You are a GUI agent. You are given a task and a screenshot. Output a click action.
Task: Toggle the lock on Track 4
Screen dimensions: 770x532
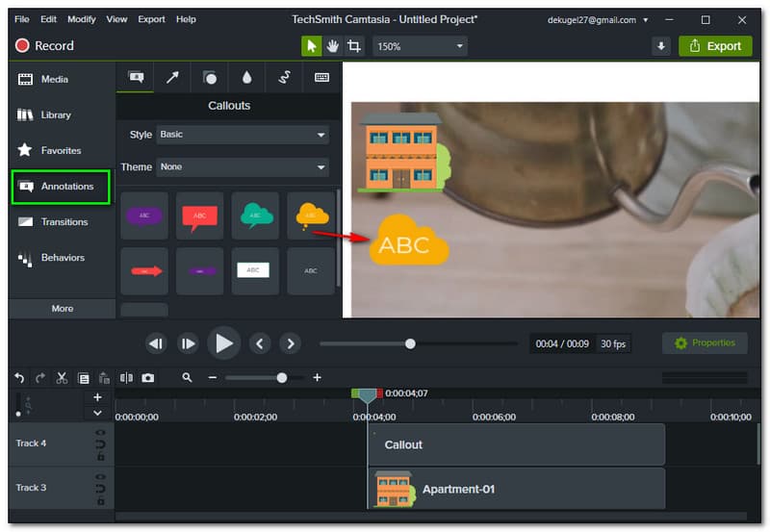[100, 456]
